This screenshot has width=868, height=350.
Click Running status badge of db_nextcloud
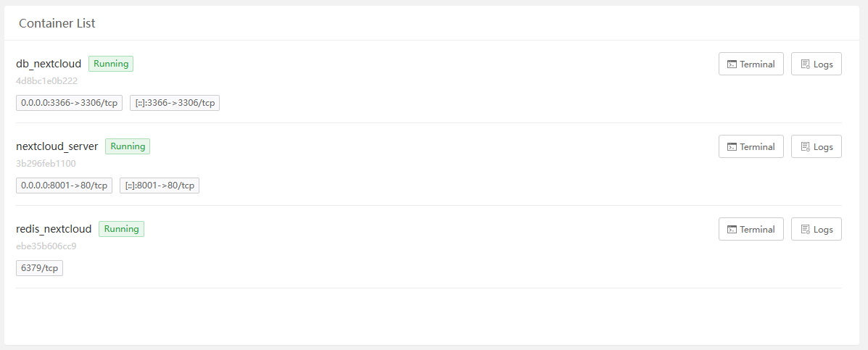click(111, 64)
